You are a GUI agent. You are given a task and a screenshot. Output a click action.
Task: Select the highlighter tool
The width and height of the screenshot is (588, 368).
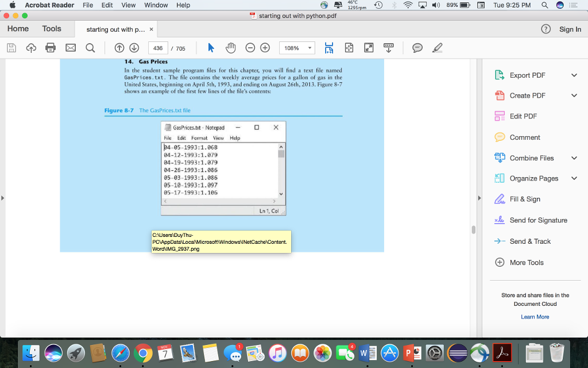[x=436, y=48]
